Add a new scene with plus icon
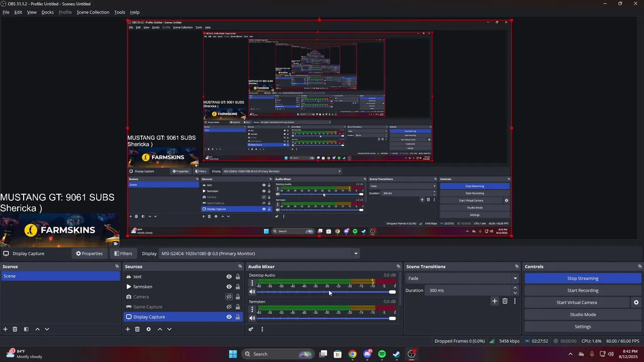 tap(6, 329)
